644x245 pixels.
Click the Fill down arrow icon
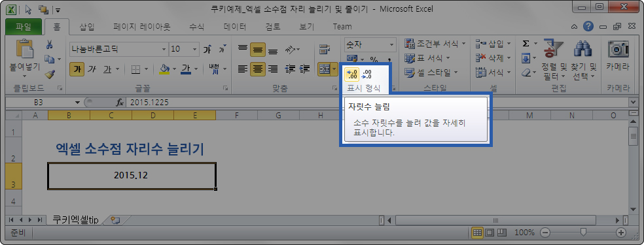pos(526,59)
